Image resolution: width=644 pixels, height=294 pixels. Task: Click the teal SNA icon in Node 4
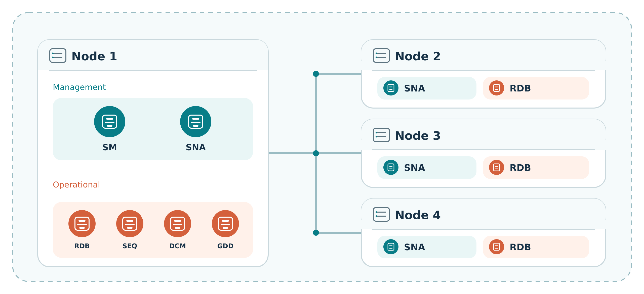pyautogui.click(x=391, y=247)
